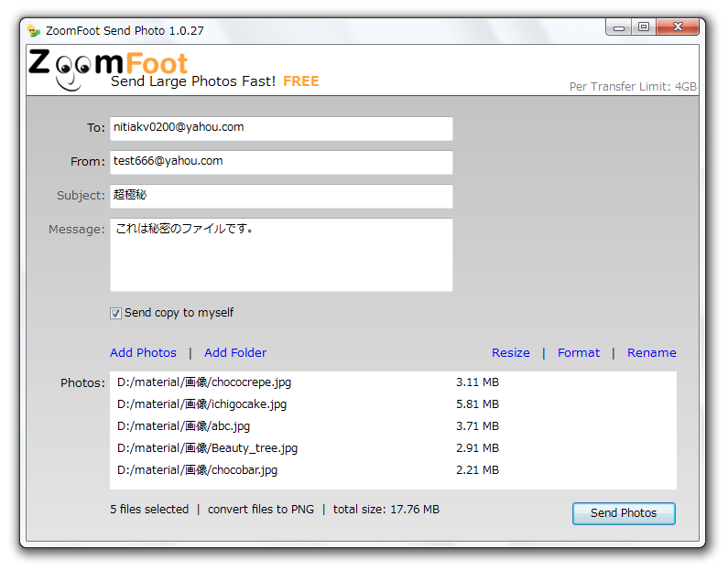Close the ZoomFoot Send Photo window
Viewport: 728px width, 570px height.
click(678, 27)
